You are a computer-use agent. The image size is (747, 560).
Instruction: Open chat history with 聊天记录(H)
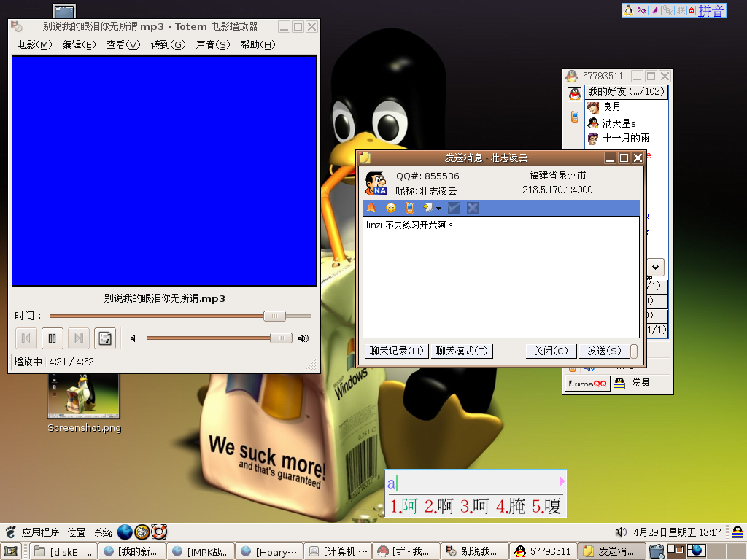point(396,351)
